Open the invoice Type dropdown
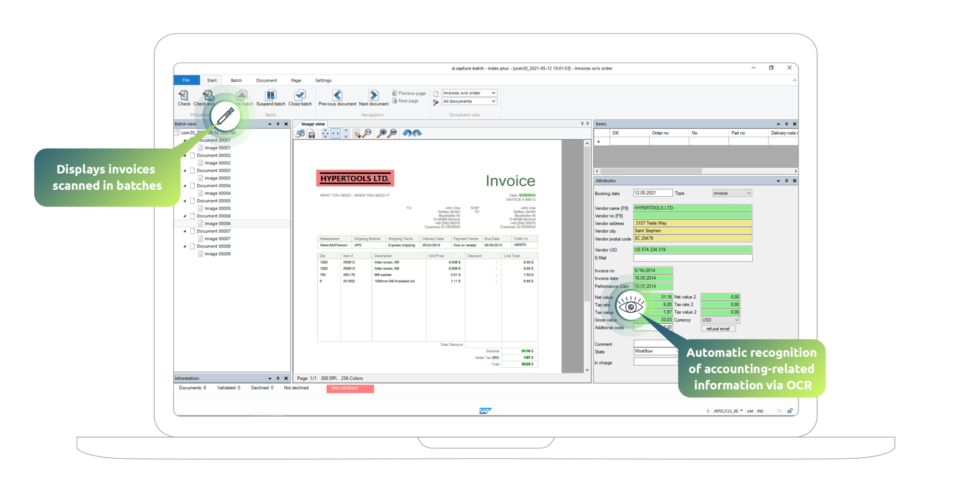This screenshot has height=498, width=980. [748, 193]
